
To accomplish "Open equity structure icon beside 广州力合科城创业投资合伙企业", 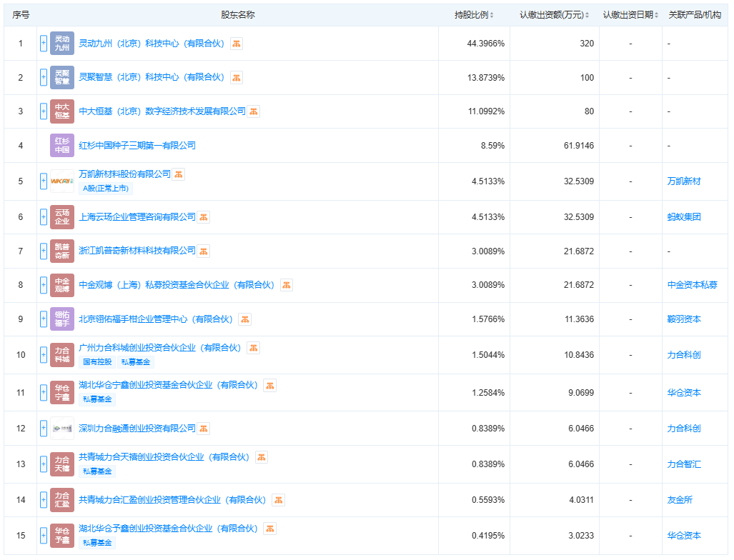I will click(x=253, y=348).
